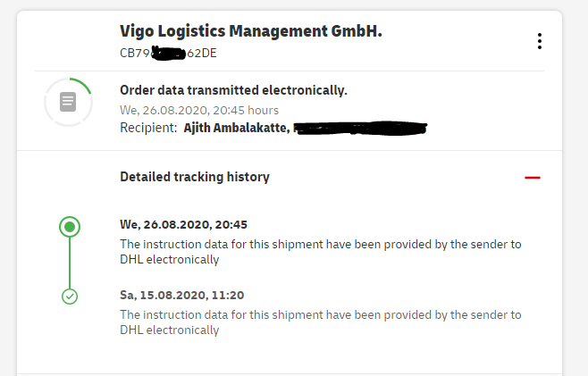Click the We, 26.08.2020, 20:45 history entry

[x=183, y=224]
